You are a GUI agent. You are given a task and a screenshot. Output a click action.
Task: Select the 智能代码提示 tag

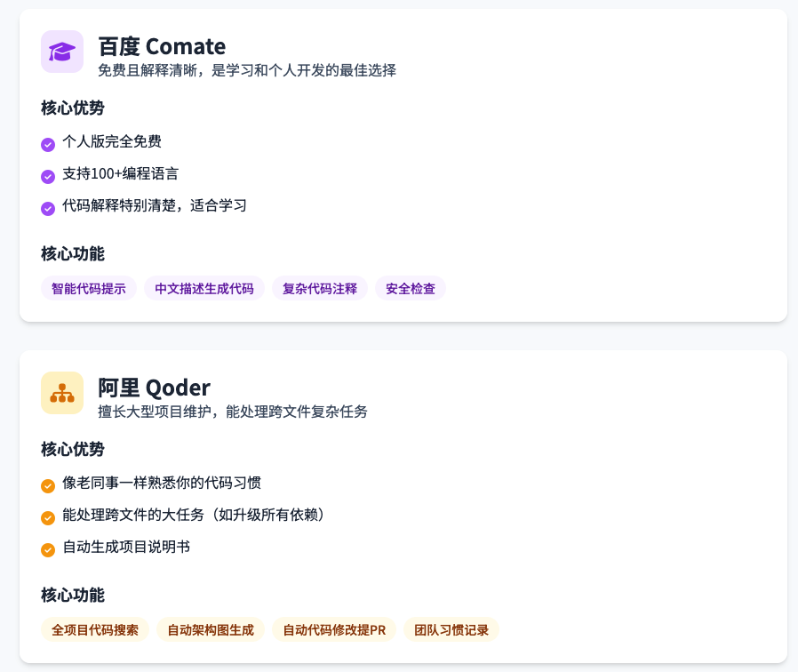(x=89, y=289)
